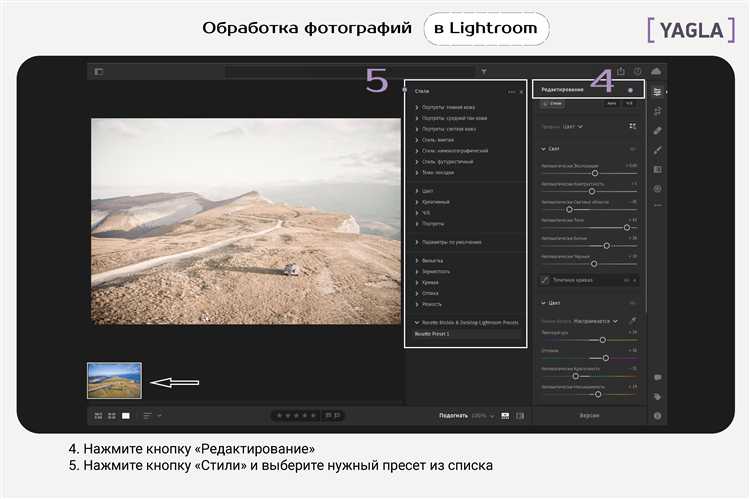Screen dimensions: 750x499
Task: Collapse the Свет section chevron
Action: coord(543,149)
